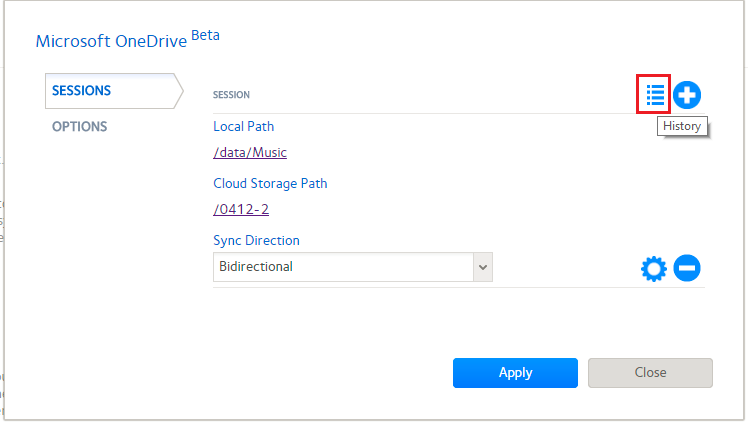Open the /data/Music local path link
This screenshot has width=748, height=423.
(x=250, y=152)
